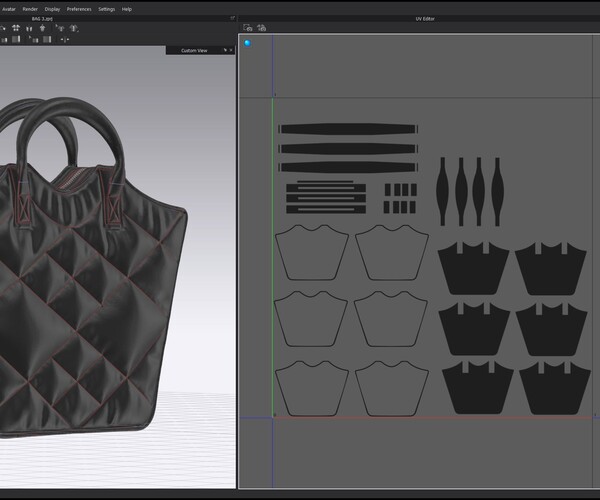Select the rightmost spindle-shaped UV piece
Viewport: 600px width, 500px height.
click(x=497, y=191)
